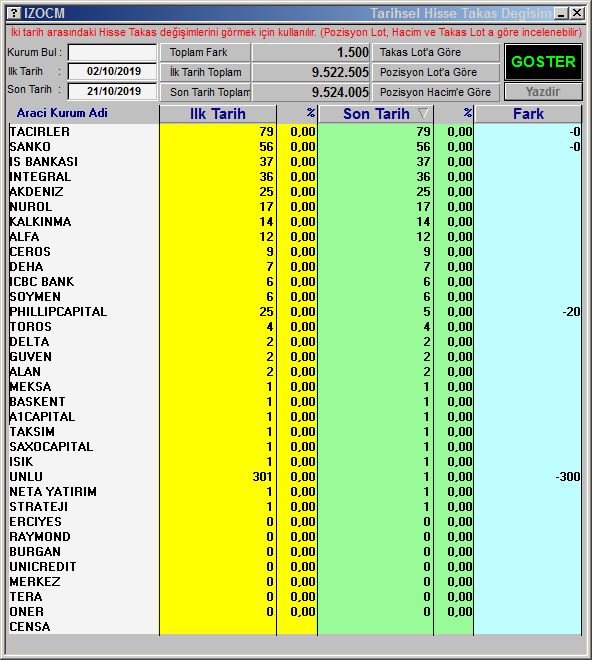Edit the Son Tarih date field

(112, 91)
